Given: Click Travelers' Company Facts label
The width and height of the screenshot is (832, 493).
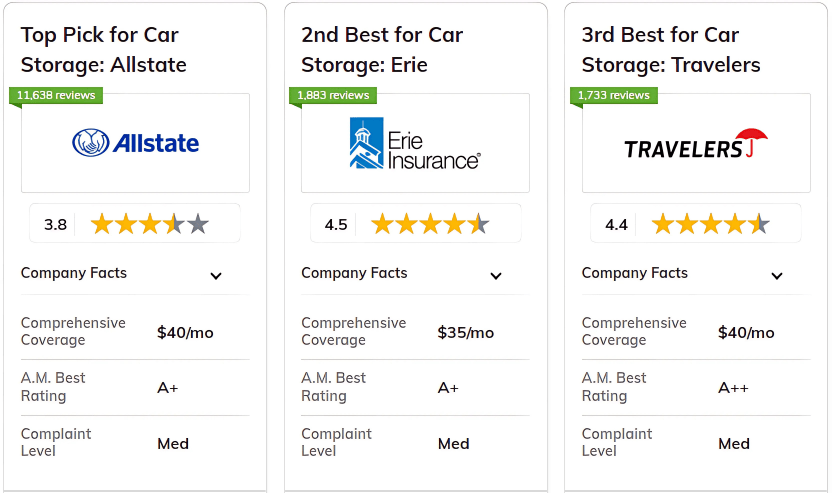Looking at the screenshot, I should (635, 273).
